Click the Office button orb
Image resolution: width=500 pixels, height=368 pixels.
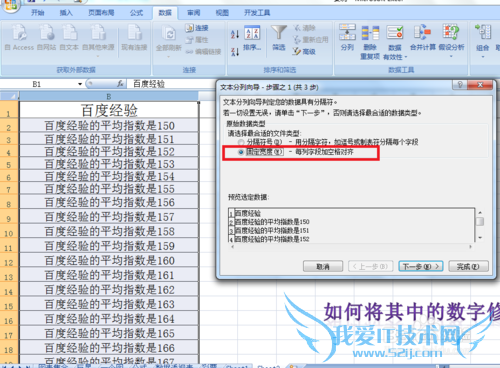coord(10,5)
